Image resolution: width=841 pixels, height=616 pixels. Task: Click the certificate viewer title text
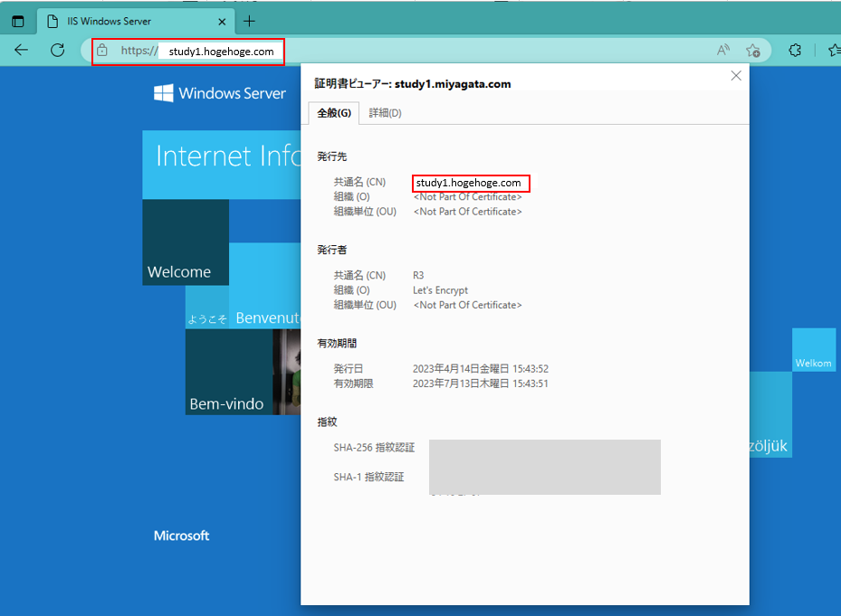point(413,83)
